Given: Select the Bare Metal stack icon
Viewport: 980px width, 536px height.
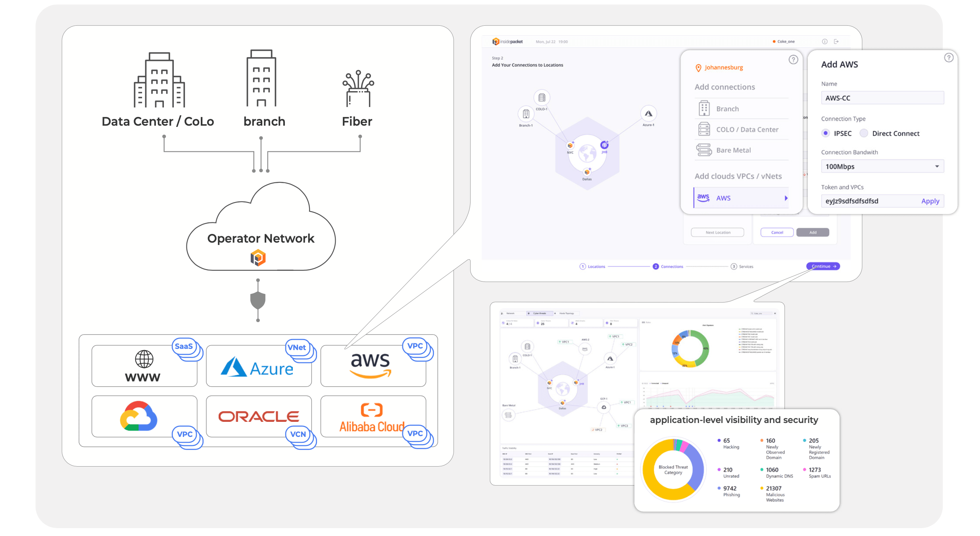Looking at the screenshot, I should tap(704, 150).
